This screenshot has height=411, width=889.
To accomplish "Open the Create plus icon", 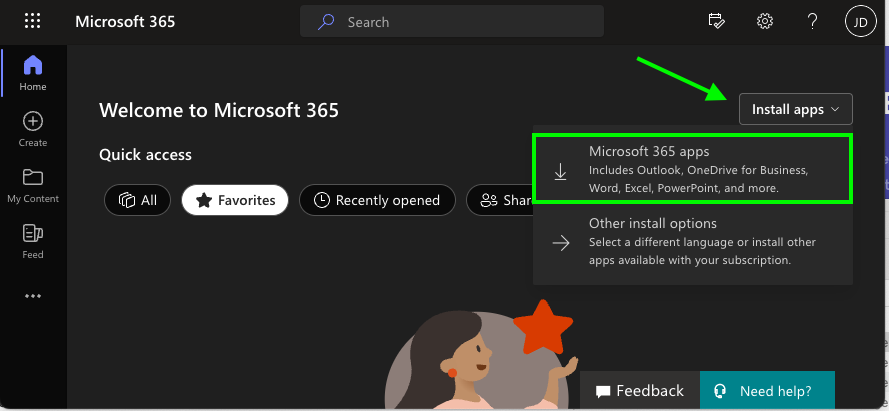I will 32,121.
